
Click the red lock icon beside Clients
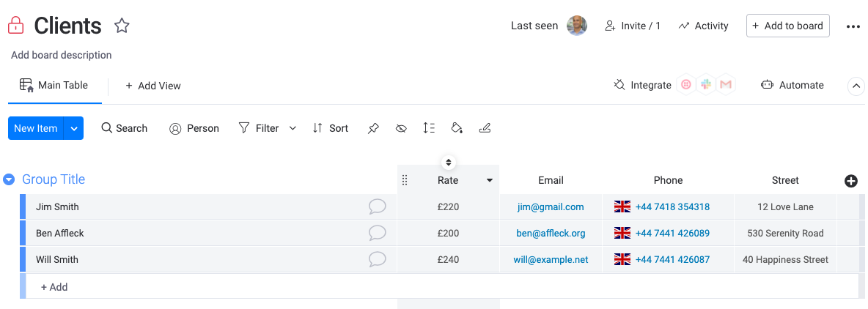[15, 26]
